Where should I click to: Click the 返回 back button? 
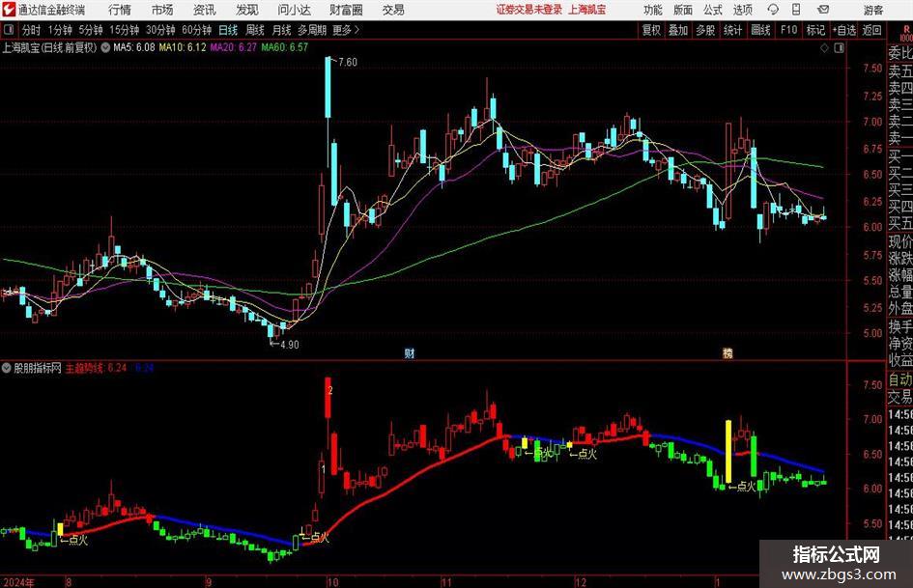click(871, 30)
